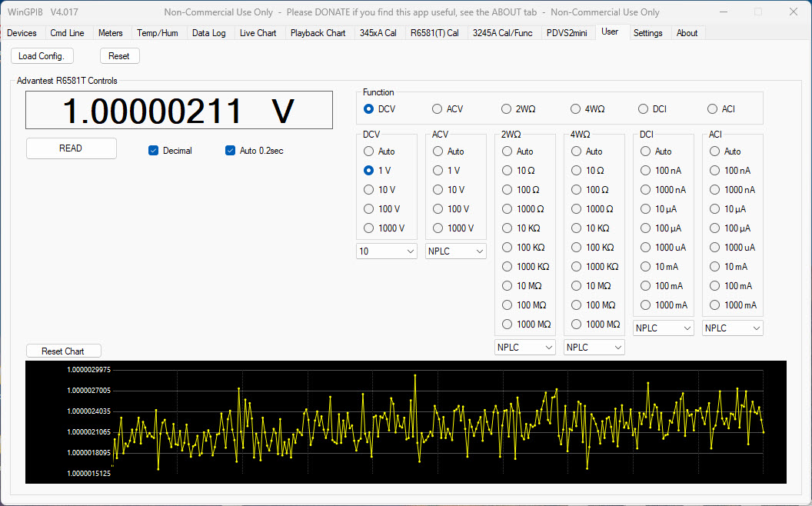
Task: Go to the Settings tab
Action: click(x=647, y=33)
